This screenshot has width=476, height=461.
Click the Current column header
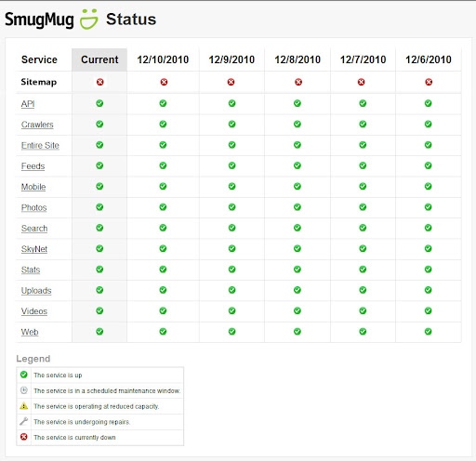tap(99, 59)
